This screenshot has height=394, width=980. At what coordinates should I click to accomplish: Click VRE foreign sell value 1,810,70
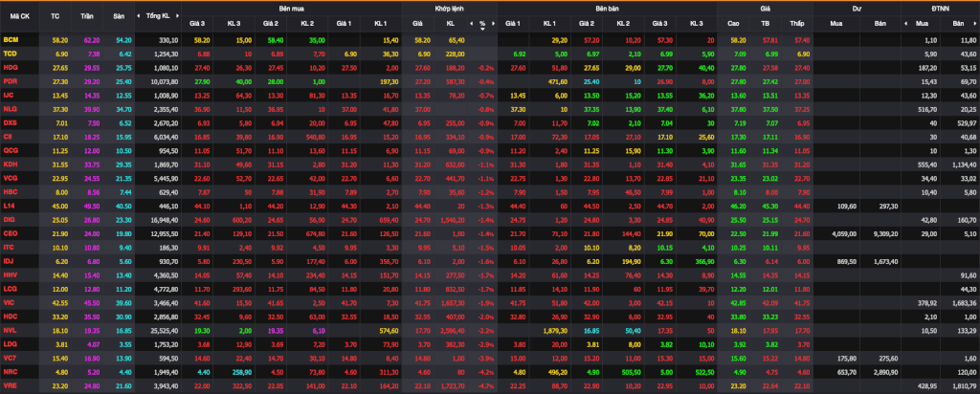click(x=965, y=386)
